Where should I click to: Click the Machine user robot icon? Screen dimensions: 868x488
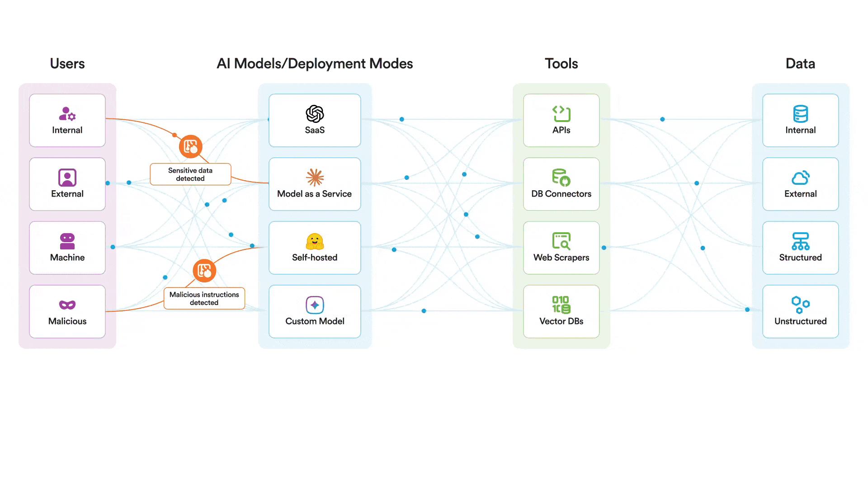click(67, 241)
